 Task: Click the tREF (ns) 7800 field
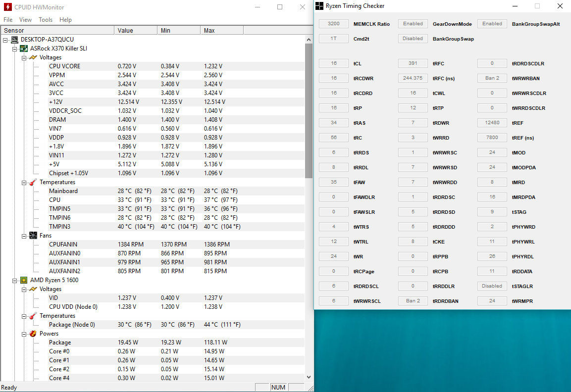(x=492, y=138)
